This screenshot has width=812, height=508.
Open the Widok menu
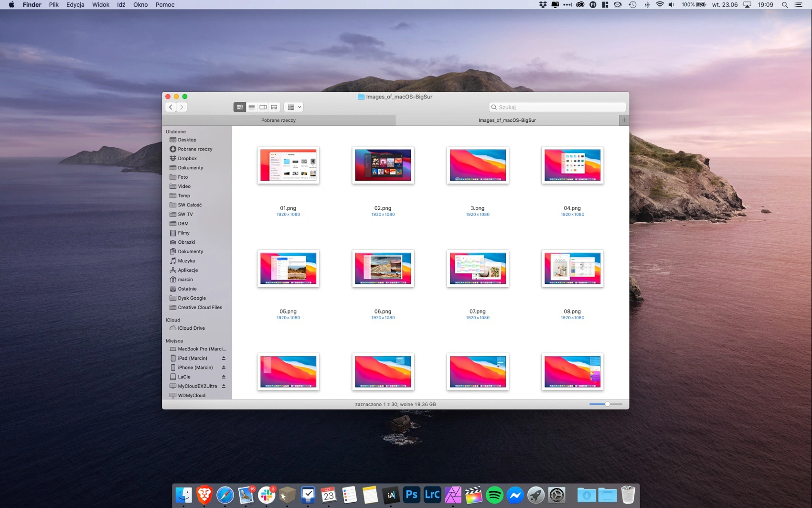click(x=100, y=5)
